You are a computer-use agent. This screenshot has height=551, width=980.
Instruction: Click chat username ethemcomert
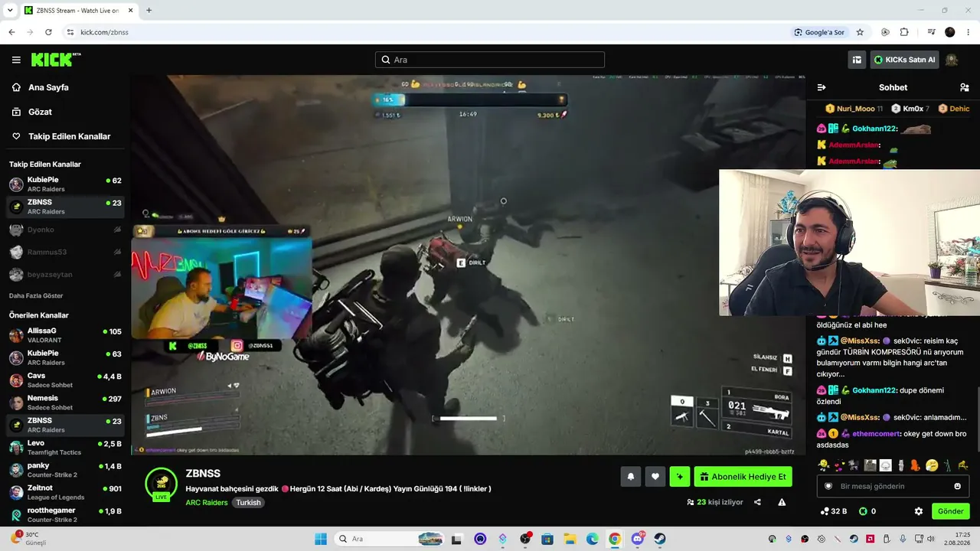click(x=877, y=434)
